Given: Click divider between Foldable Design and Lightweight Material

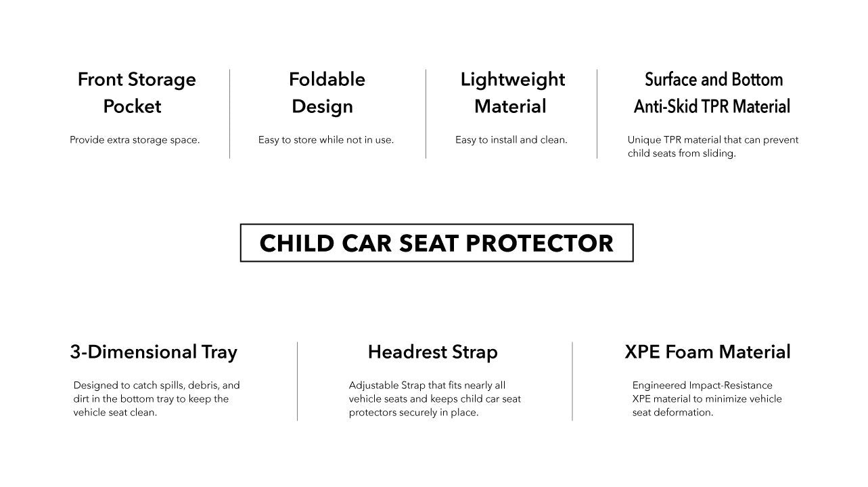Looking at the screenshot, I should tap(426, 114).
